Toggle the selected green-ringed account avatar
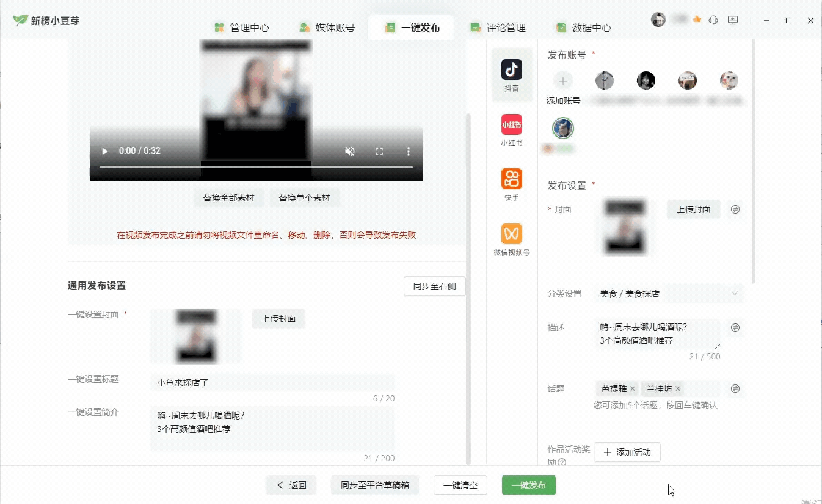Viewport: 822px width, 504px height. [x=563, y=128]
